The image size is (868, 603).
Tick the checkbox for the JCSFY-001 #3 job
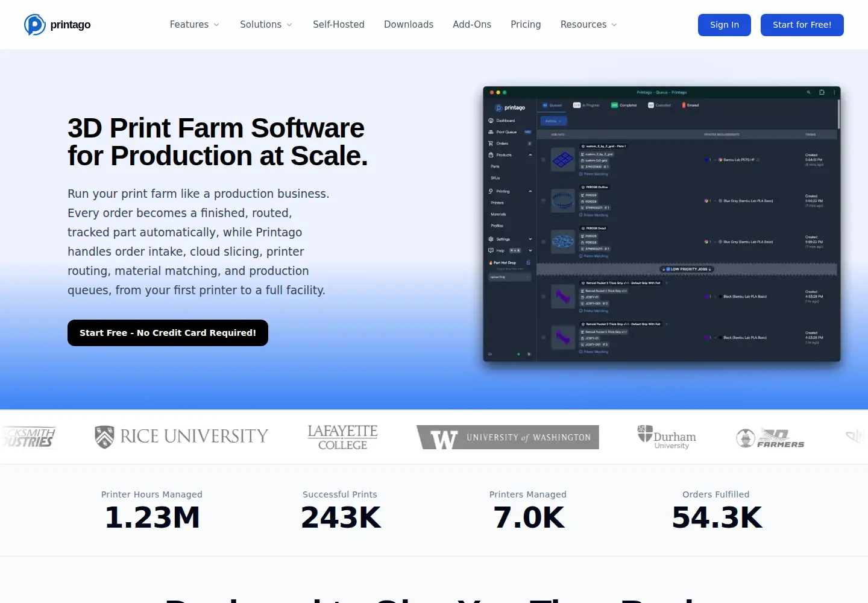pyautogui.click(x=543, y=338)
